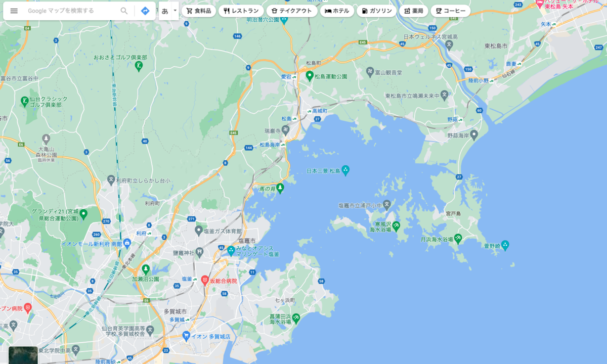607x364 pixels.
Task: Click the グランディ21 park marker
Action: click(83, 214)
